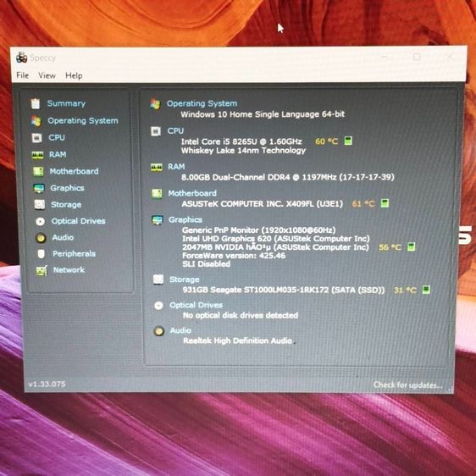Select Storage label in the sidebar

click(x=66, y=205)
